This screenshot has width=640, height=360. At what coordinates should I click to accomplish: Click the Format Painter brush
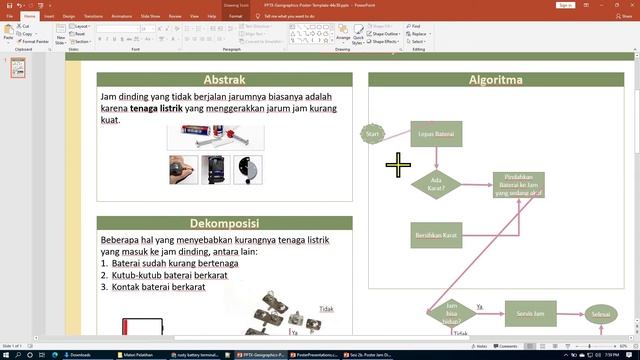(33, 42)
